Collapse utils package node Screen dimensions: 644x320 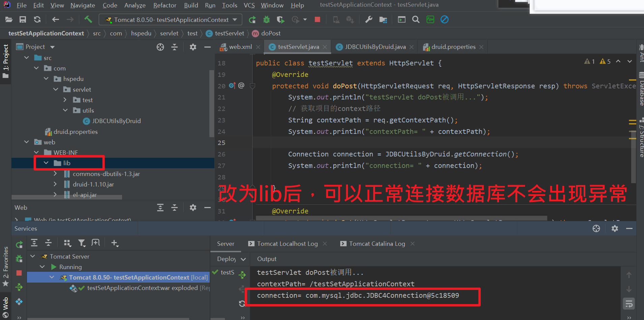coord(65,110)
